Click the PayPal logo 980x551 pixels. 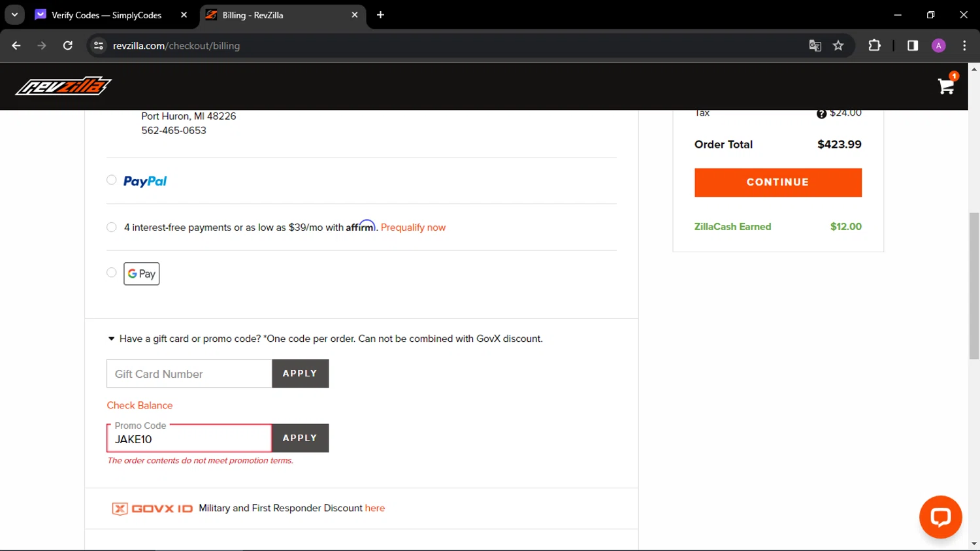tap(145, 181)
